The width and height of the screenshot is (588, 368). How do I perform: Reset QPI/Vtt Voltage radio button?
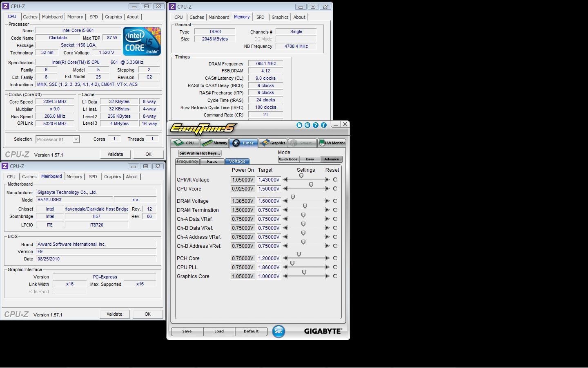point(335,180)
